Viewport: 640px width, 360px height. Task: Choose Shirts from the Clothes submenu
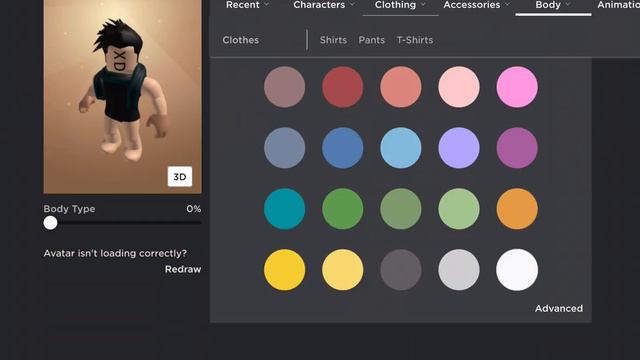[333, 40]
